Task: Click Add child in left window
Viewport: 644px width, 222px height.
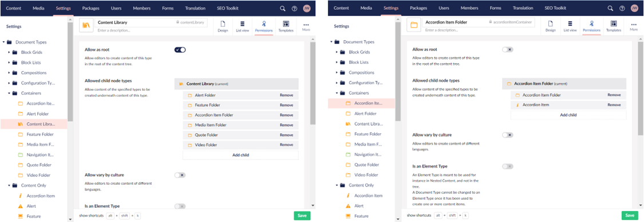Action: (240, 155)
